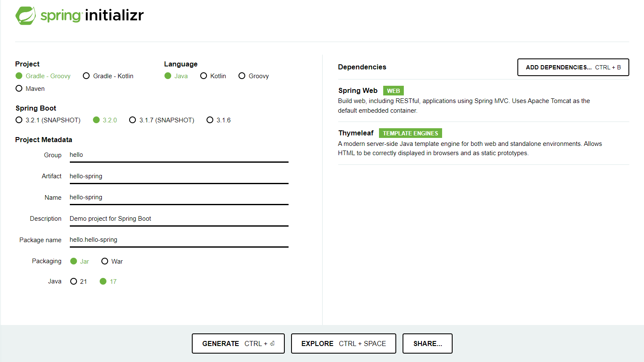Click the Project section heading

[27, 64]
